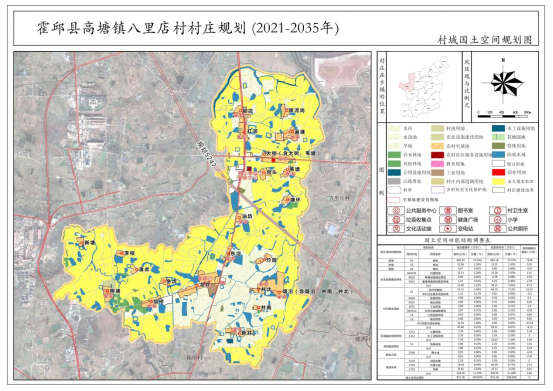Viewport: 553px width, 391px height.
Task: Click the 变电站 legend icon
Action: (x=448, y=228)
